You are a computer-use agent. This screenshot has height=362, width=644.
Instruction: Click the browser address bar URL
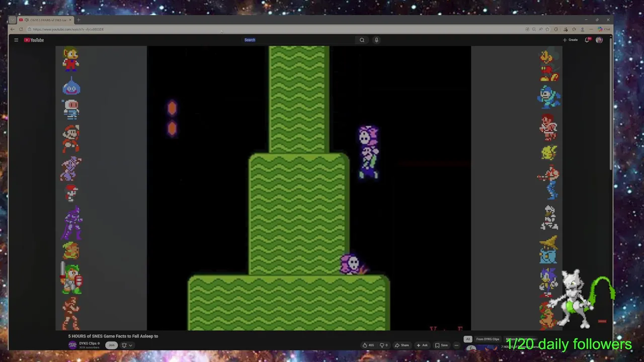point(68,29)
